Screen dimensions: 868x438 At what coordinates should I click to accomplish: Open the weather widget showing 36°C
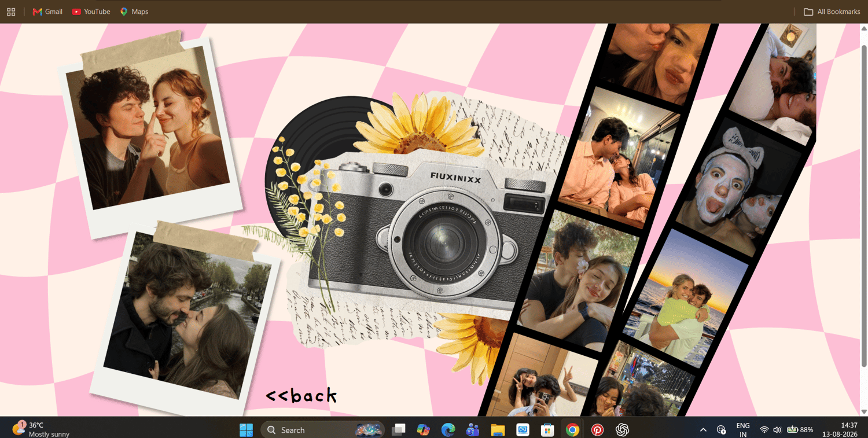pyautogui.click(x=41, y=429)
